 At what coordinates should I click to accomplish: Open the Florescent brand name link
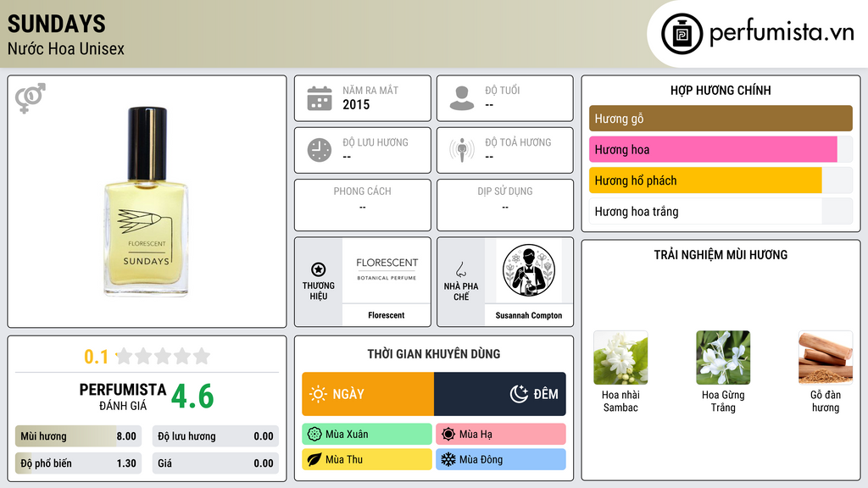coord(387,315)
